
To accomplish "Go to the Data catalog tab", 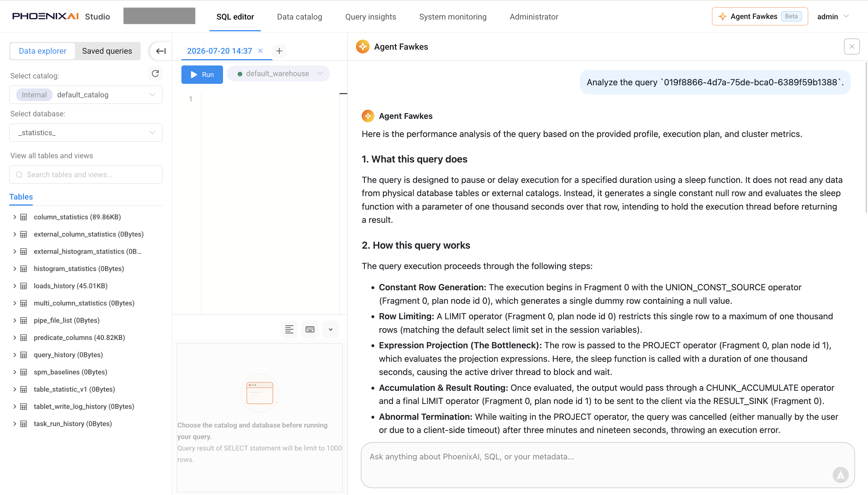I will pyautogui.click(x=299, y=17).
